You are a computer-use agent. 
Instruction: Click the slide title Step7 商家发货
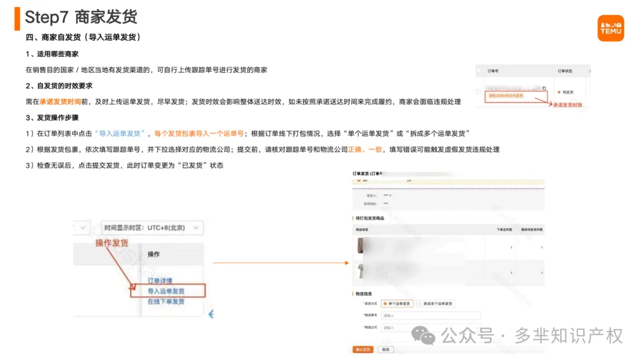(81, 17)
